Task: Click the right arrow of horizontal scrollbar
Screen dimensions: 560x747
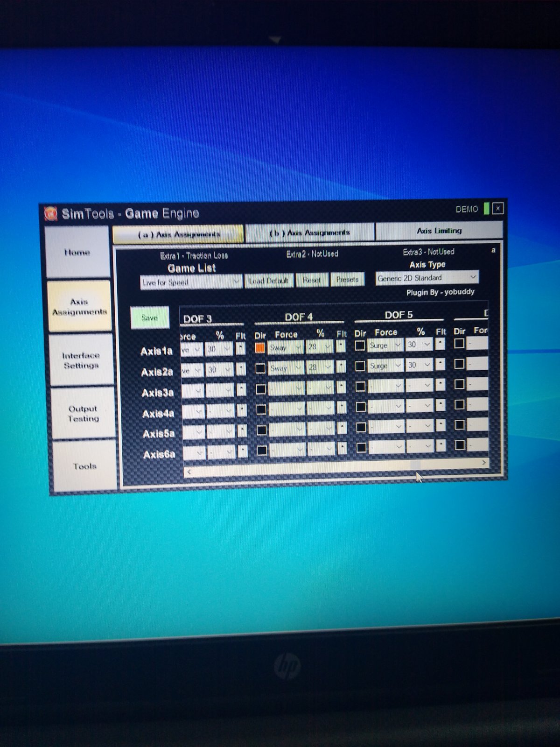Action: click(484, 462)
